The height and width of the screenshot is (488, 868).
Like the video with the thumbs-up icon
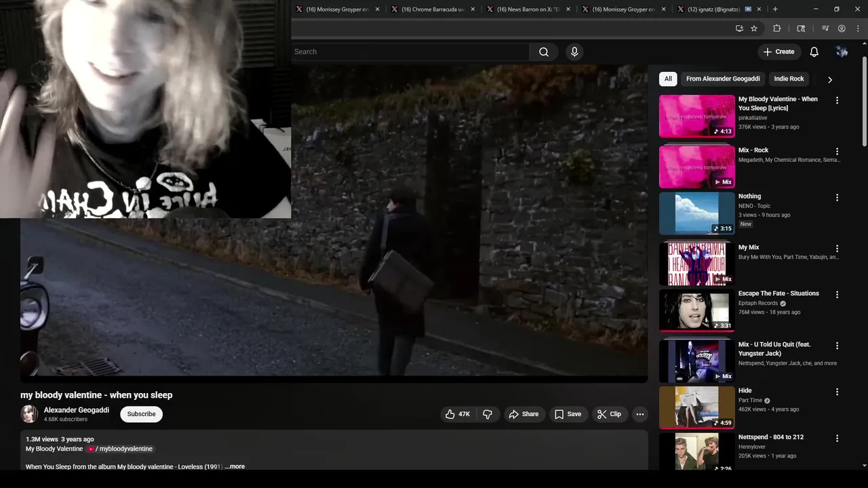[458, 414]
